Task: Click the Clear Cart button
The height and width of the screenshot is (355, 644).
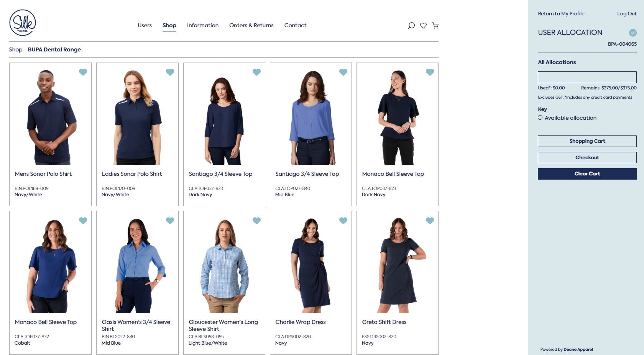Action: tap(587, 173)
